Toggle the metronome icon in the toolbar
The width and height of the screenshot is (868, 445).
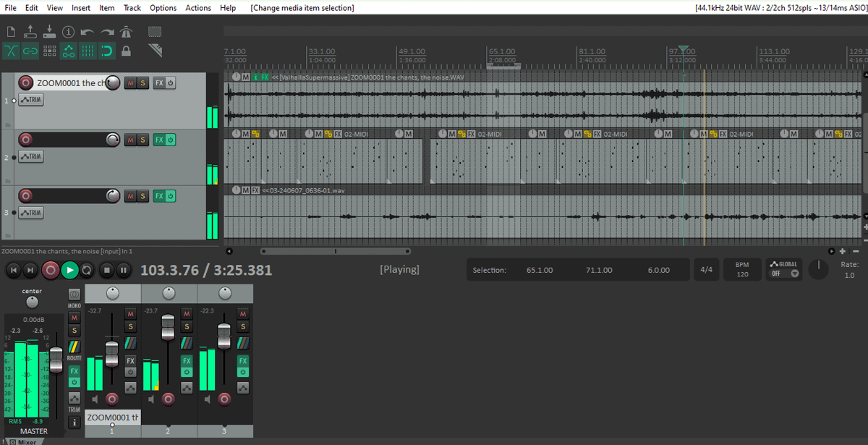[x=127, y=32]
